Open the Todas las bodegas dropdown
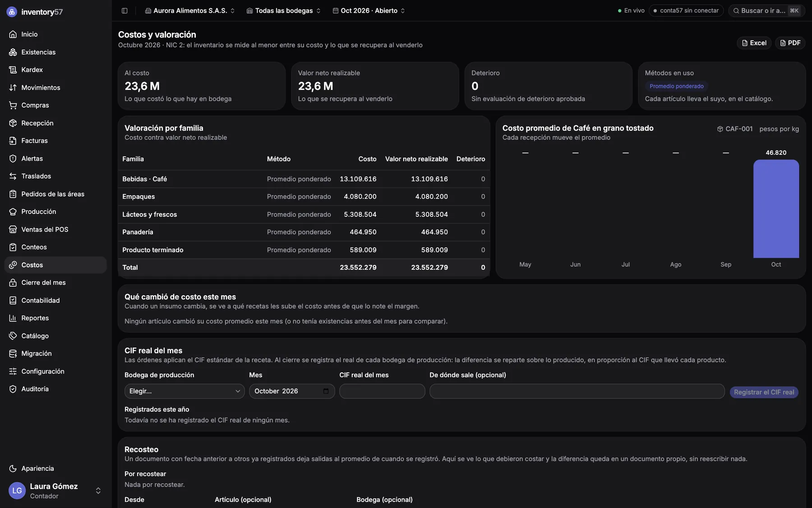 click(x=284, y=10)
